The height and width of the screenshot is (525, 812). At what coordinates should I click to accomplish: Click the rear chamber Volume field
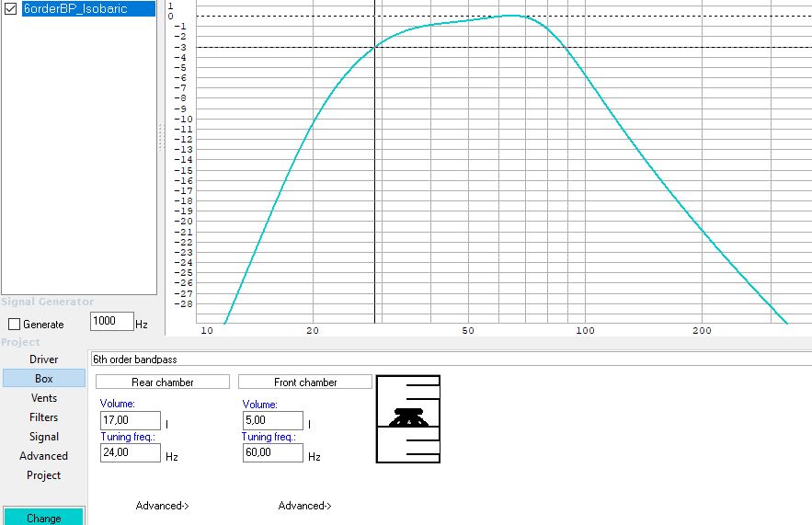coord(130,421)
